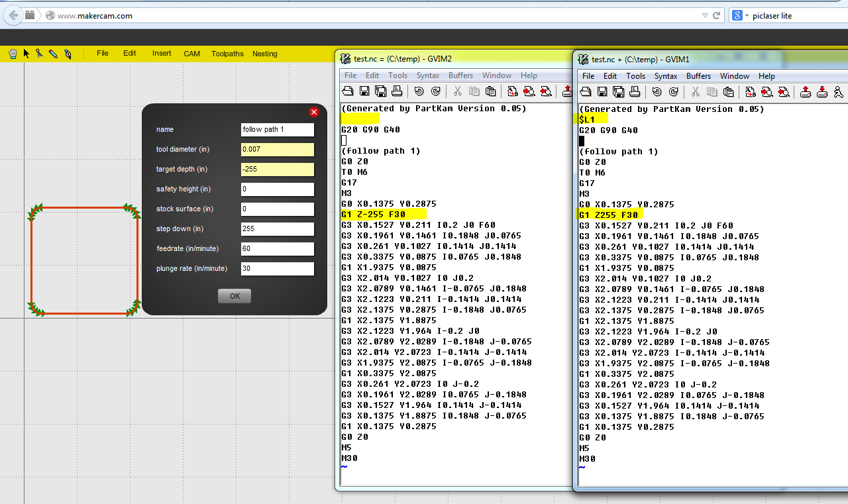The width and height of the screenshot is (848, 504).
Task: Close the follow path dialog with red X
Action: point(314,112)
